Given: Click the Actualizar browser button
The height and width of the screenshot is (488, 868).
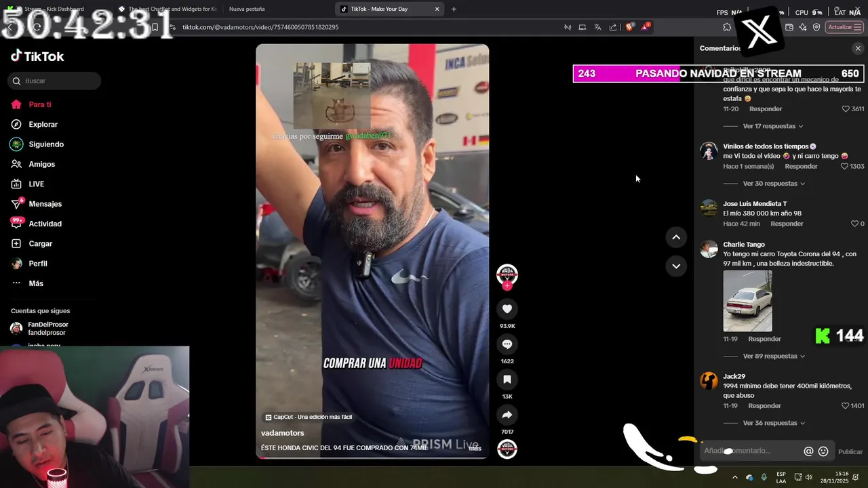Looking at the screenshot, I should [844, 27].
